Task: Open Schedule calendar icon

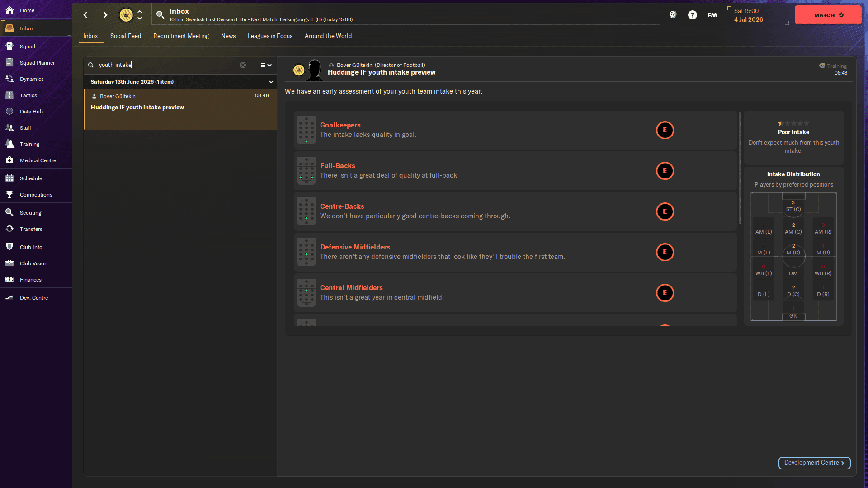Action: [x=9, y=178]
